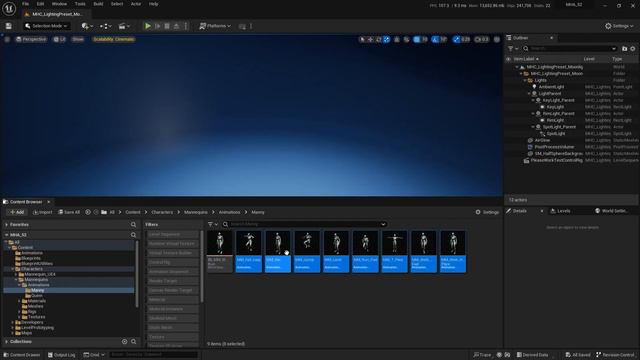Click the Content Browser Add button
Viewport: 640px width, 360px height.
[17, 212]
